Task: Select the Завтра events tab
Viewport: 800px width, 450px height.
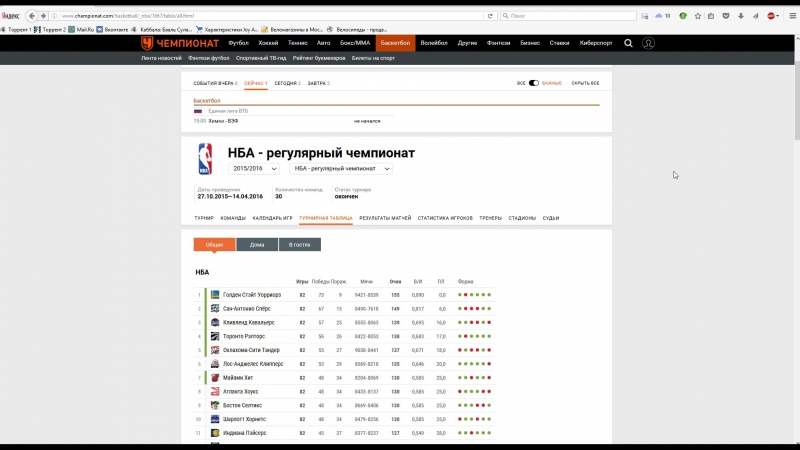Action: (318, 83)
